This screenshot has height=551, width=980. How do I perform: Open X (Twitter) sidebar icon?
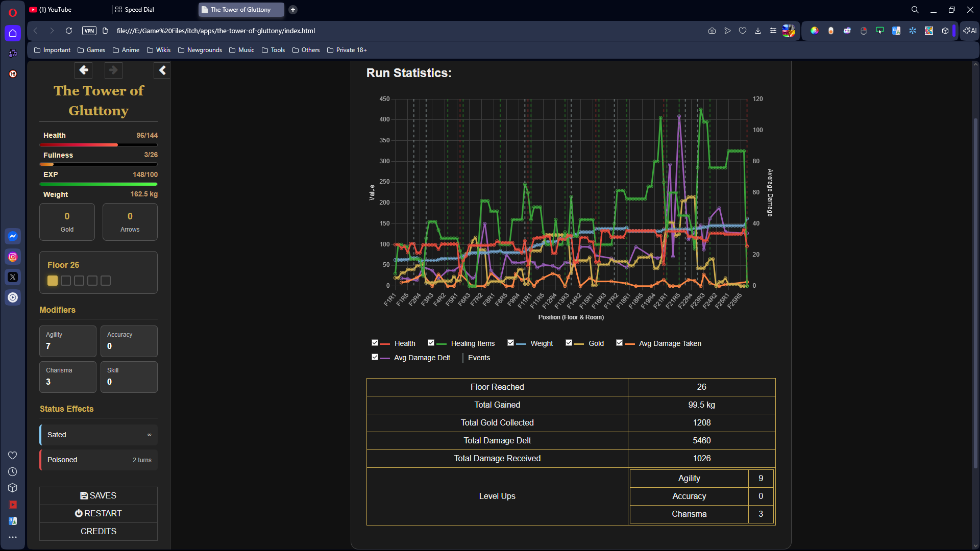click(x=13, y=277)
